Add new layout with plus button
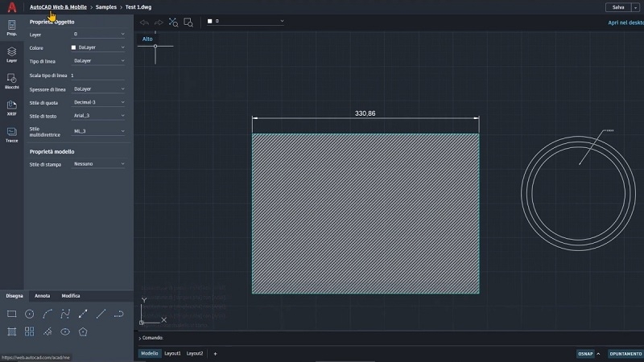Viewport: 644px width, 362px height. (x=215, y=354)
